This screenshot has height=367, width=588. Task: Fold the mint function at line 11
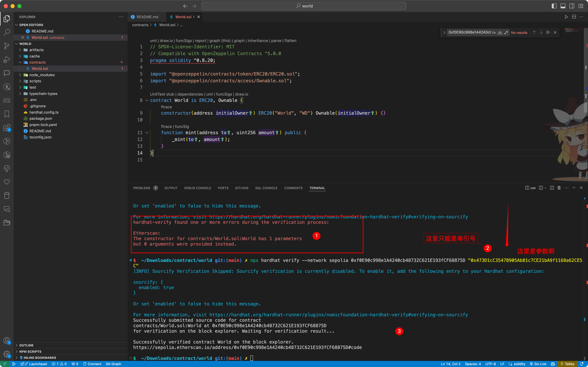tap(147, 132)
